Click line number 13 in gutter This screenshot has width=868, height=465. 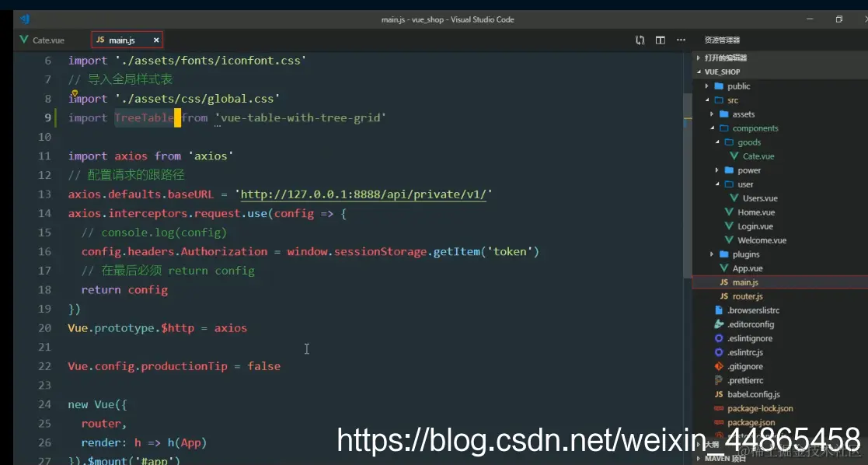44,194
